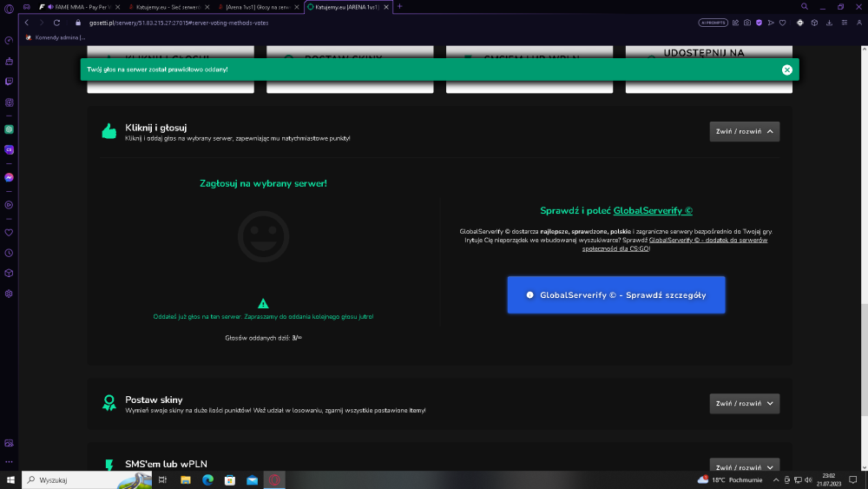This screenshot has width=868, height=489.
Task: Click GlobalServerify Sprawdź szczegóły button
Action: coord(616,295)
